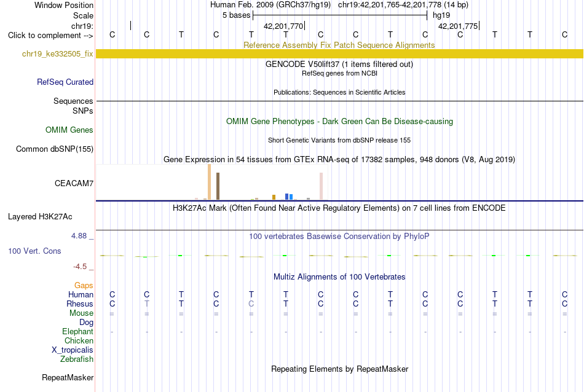Click the gold GTEx expression bar
The image size is (584, 392).
click(274, 197)
